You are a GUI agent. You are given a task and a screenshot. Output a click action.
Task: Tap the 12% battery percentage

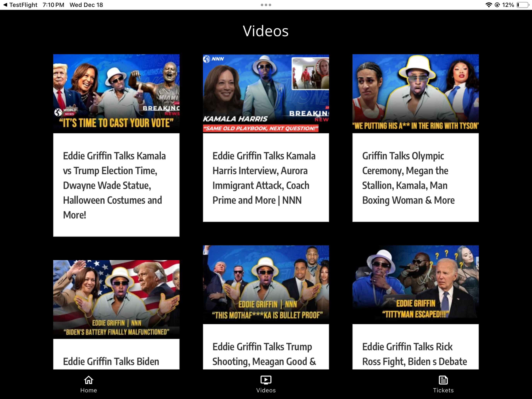508,5
